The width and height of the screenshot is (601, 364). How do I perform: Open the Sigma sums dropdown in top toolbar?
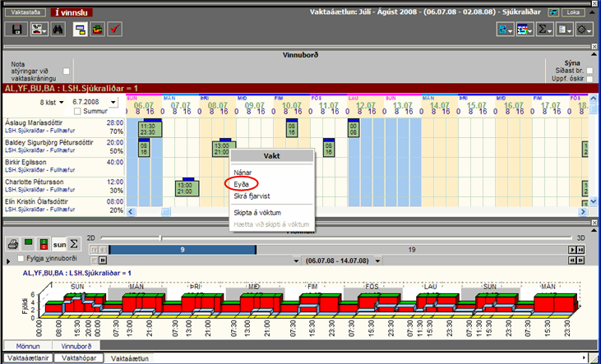point(544,30)
